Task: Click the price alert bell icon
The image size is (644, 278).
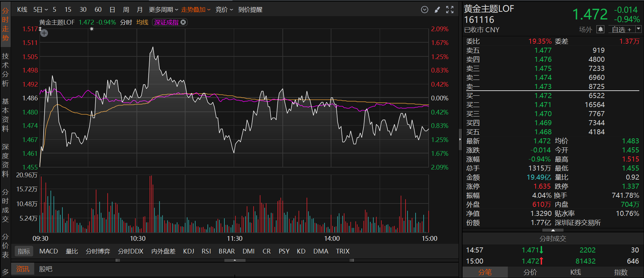Action: coord(600,30)
